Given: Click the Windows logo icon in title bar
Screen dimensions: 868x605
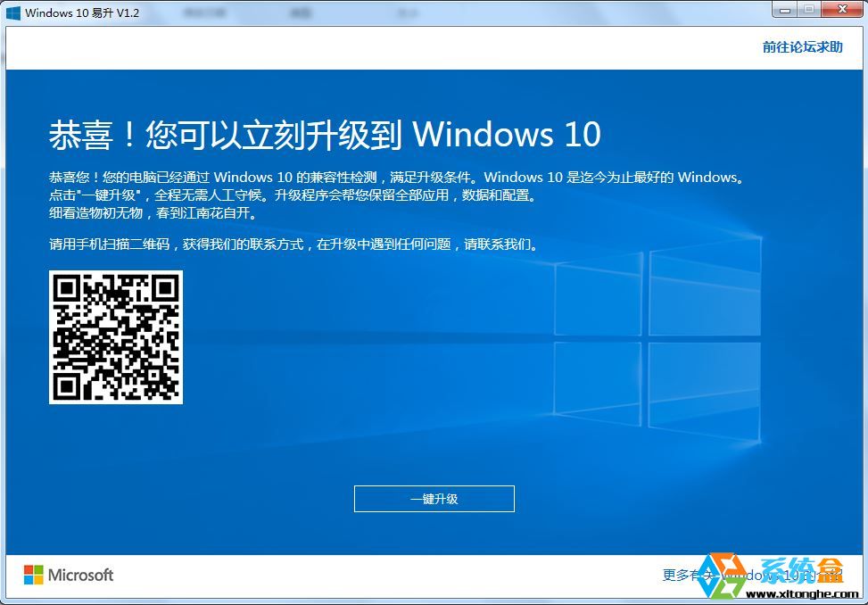Looking at the screenshot, I should click(12, 11).
